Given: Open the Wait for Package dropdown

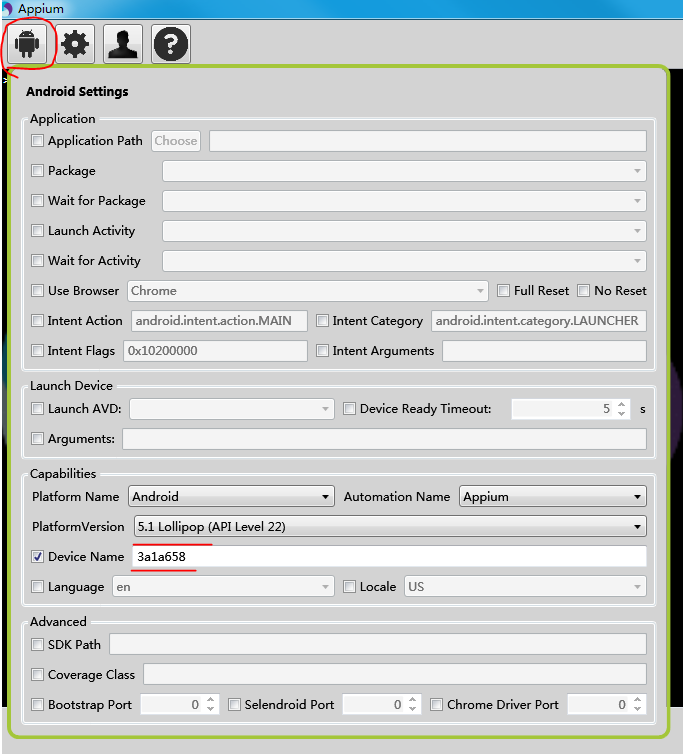Looking at the screenshot, I should pos(404,201).
